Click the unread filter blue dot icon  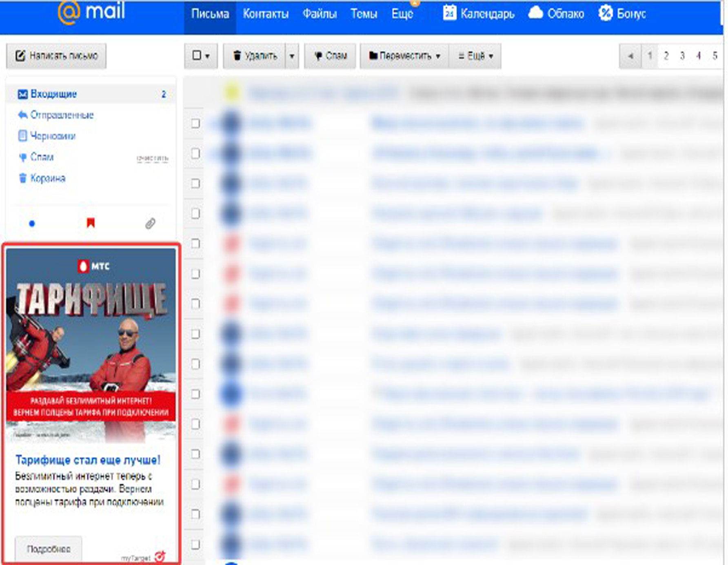32,223
